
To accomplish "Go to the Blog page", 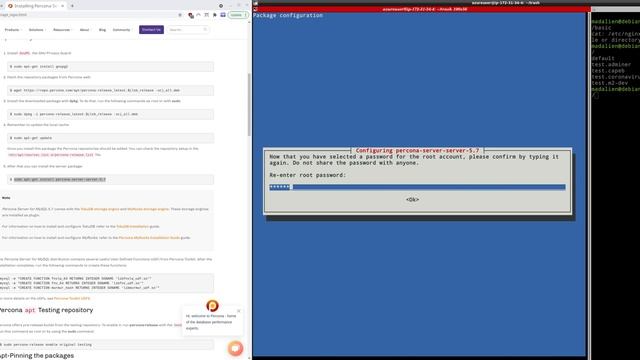I will 102,30.
